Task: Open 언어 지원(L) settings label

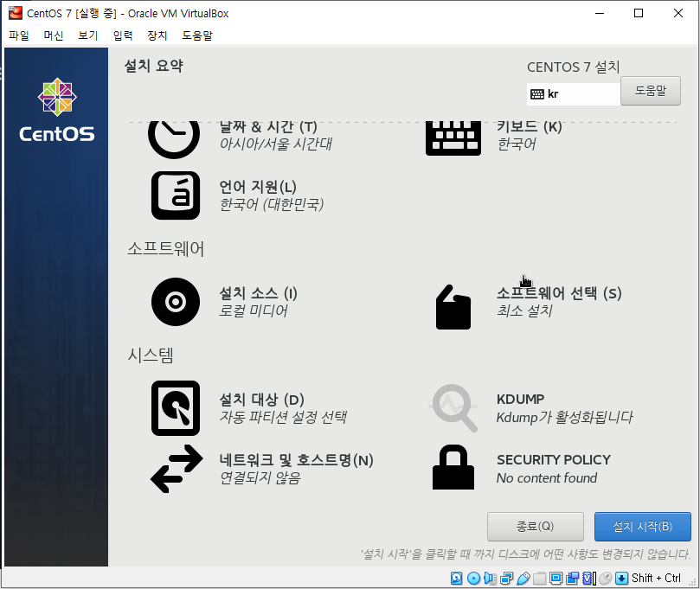Action: click(x=258, y=187)
